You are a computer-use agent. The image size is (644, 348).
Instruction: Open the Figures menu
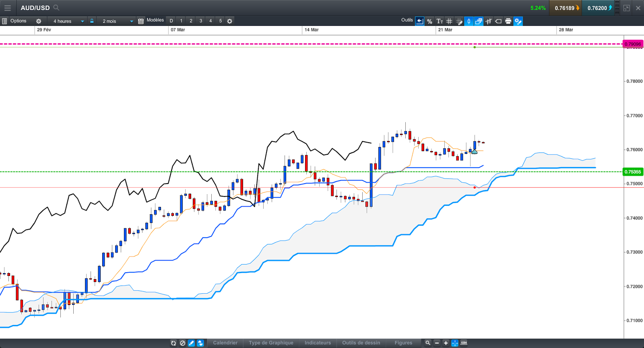tap(403, 343)
